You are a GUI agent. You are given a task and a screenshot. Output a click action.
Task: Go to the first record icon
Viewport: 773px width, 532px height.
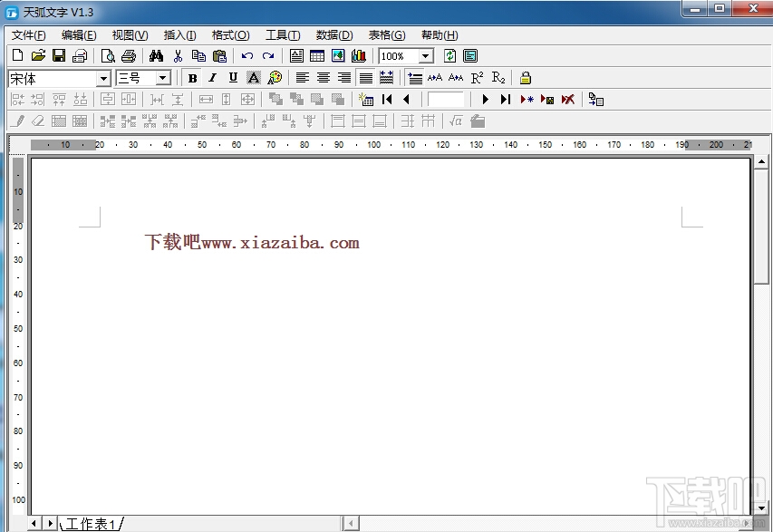coord(387,100)
